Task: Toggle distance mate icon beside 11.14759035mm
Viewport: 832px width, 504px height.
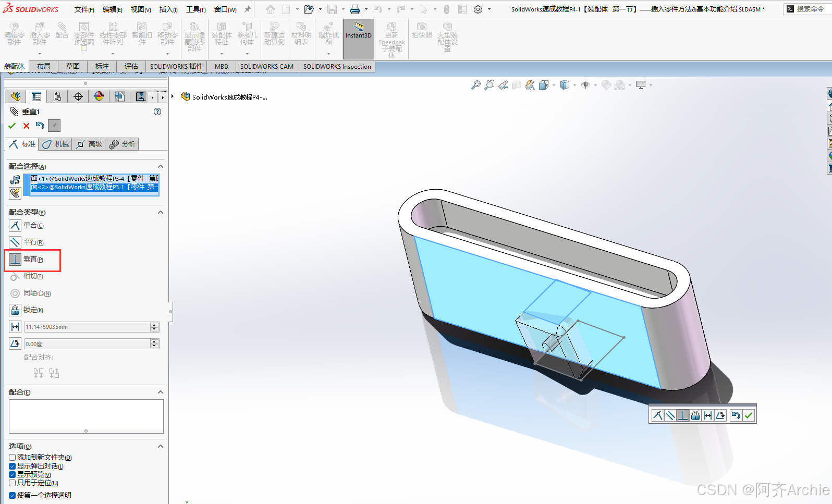Action: (15, 327)
